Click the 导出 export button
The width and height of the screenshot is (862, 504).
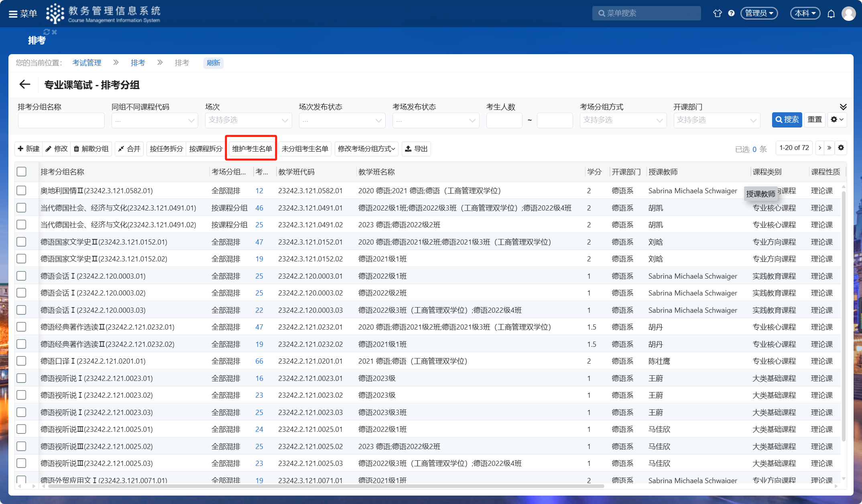coord(416,149)
